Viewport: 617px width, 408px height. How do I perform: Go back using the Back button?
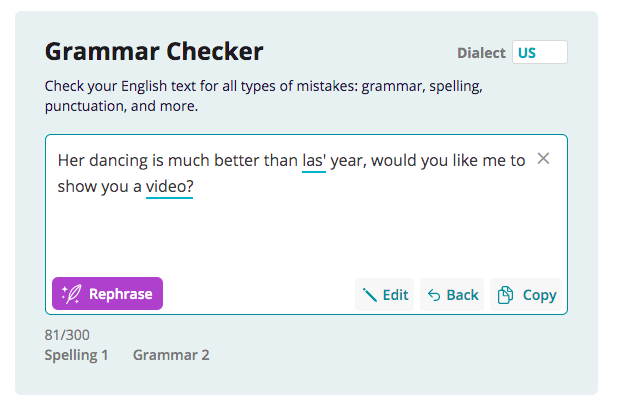coord(452,294)
